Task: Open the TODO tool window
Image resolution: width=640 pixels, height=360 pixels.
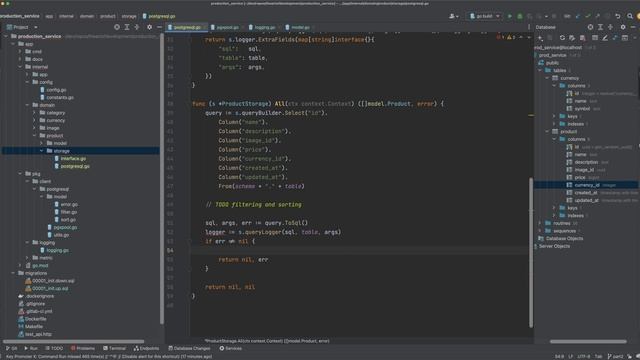Action: tap(54, 348)
